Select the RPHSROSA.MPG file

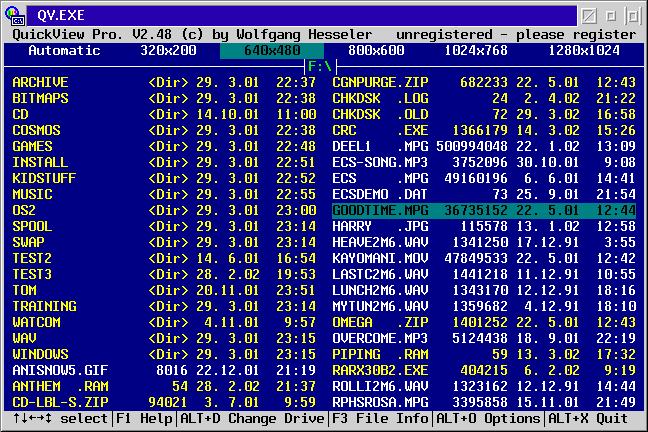coord(484,402)
